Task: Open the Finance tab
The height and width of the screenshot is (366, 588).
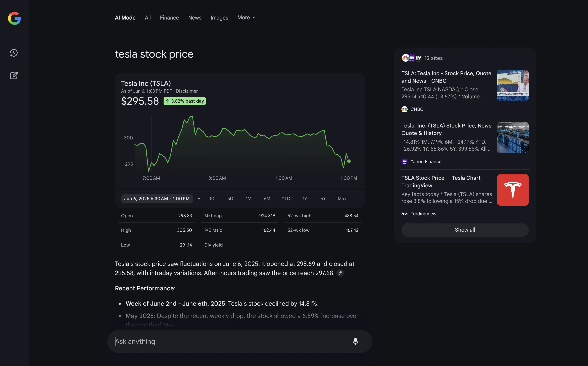Action: (169, 18)
